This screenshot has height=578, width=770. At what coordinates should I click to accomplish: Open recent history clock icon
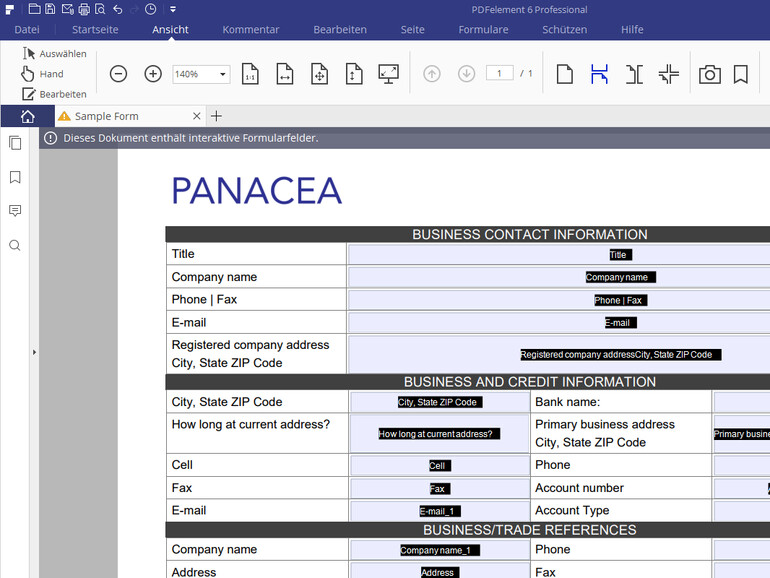(151, 9)
